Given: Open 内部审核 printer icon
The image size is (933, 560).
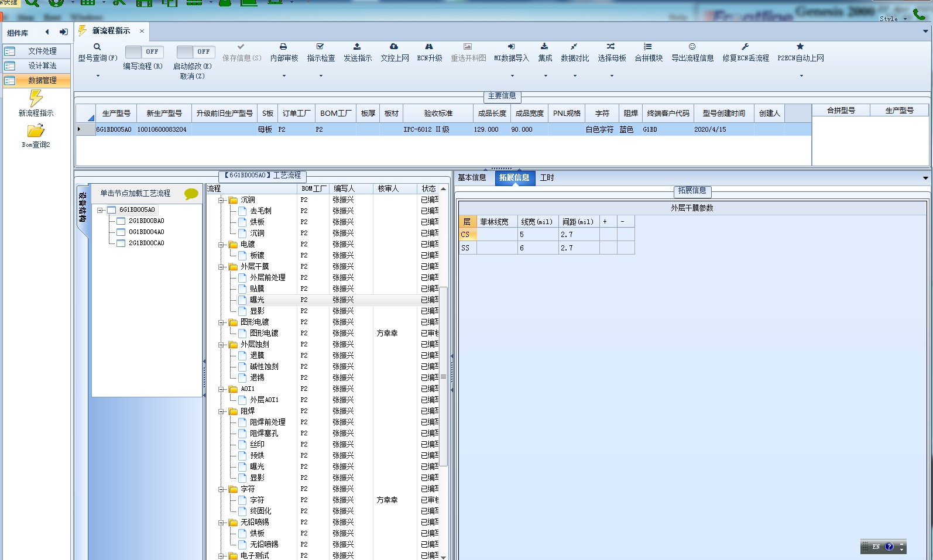Looking at the screenshot, I should tap(283, 46).
